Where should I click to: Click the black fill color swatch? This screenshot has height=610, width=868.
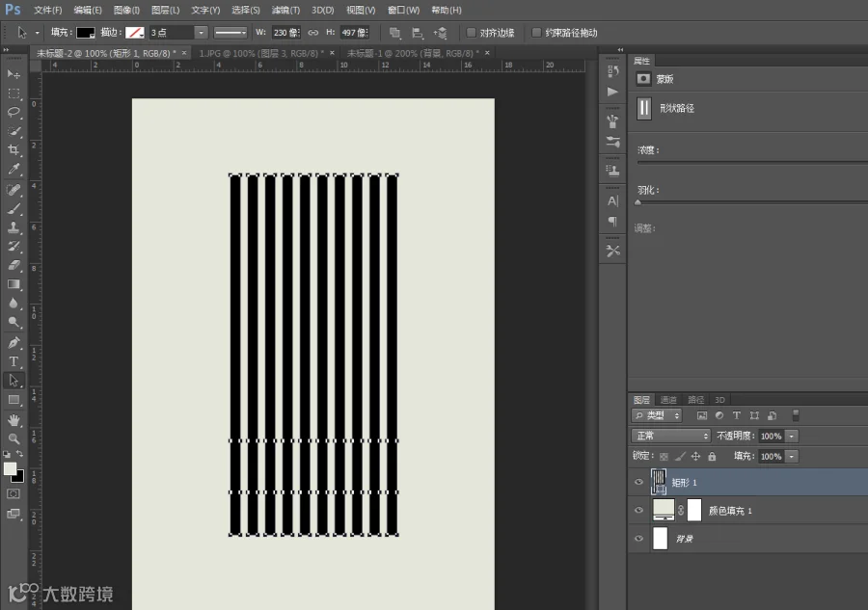85,33
